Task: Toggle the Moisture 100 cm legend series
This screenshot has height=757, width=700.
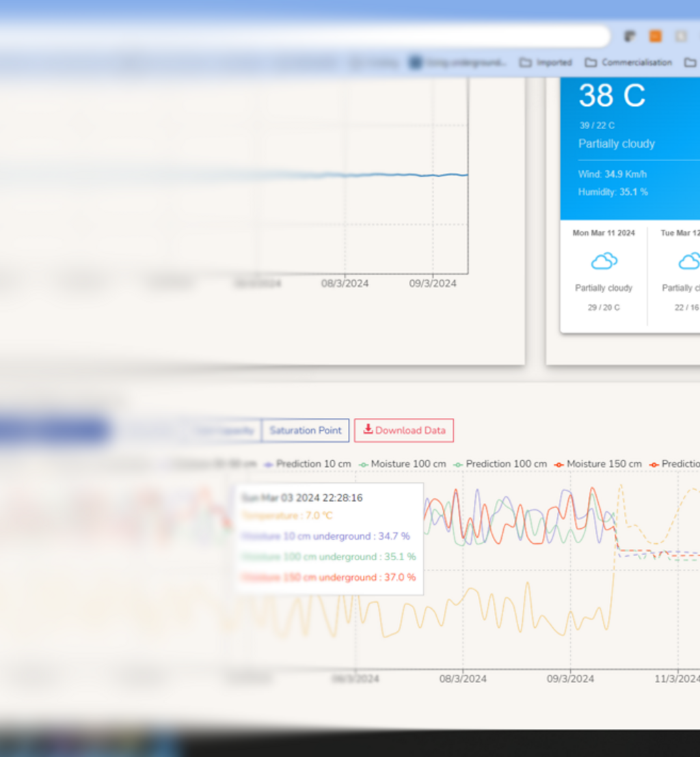Action: pos(403,464)
